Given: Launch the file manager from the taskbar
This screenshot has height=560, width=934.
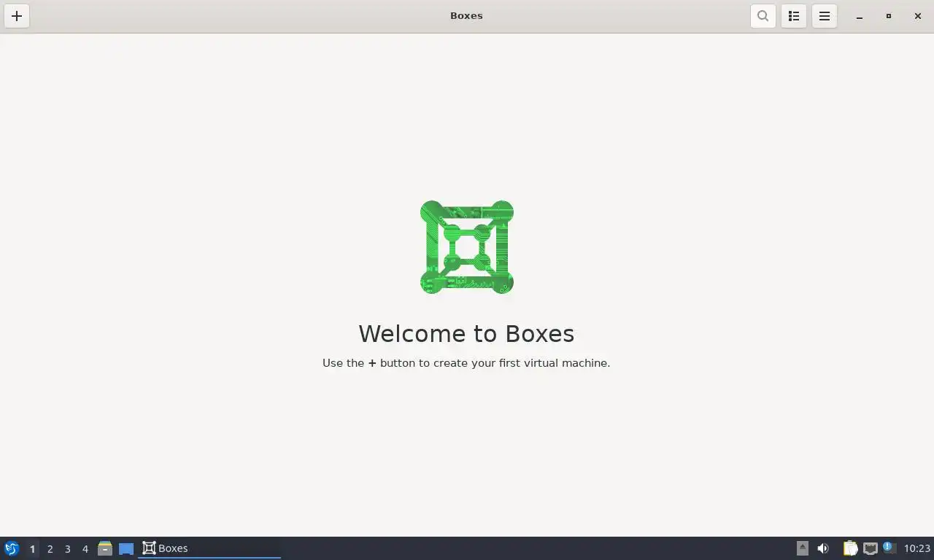Looking at the screenshot, I should (105, 548).
